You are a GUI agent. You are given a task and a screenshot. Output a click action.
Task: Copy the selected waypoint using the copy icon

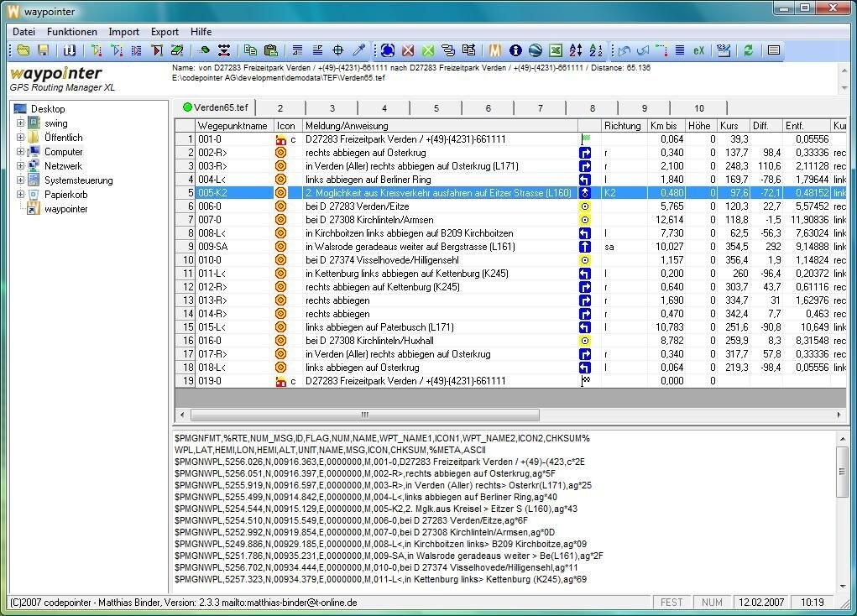248,50
